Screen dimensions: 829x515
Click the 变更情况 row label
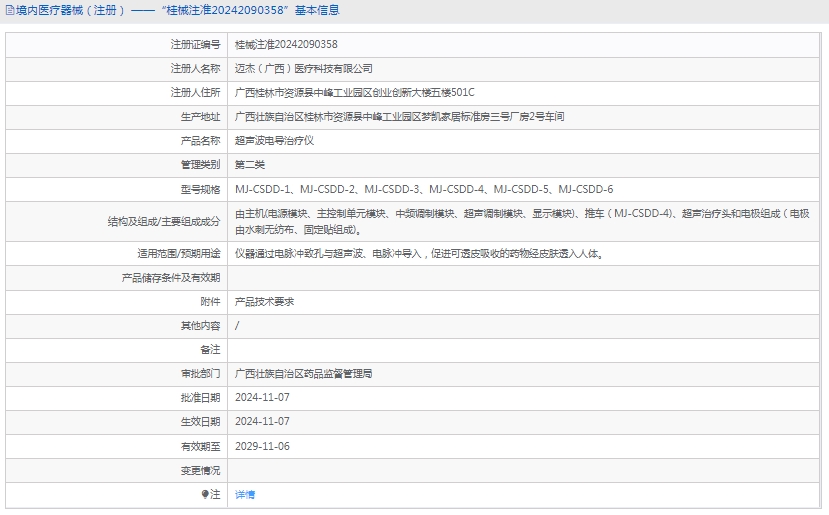click(x=200, y=470)
